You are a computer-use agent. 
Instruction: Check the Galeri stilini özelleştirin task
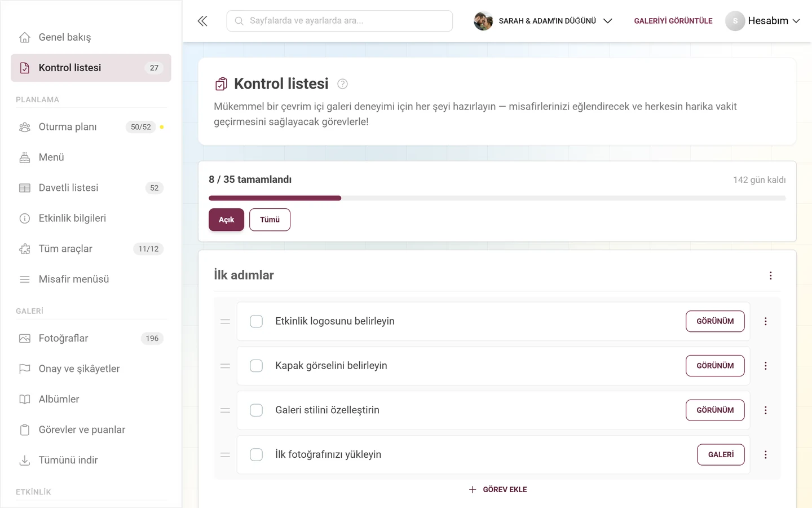point(256,410)
